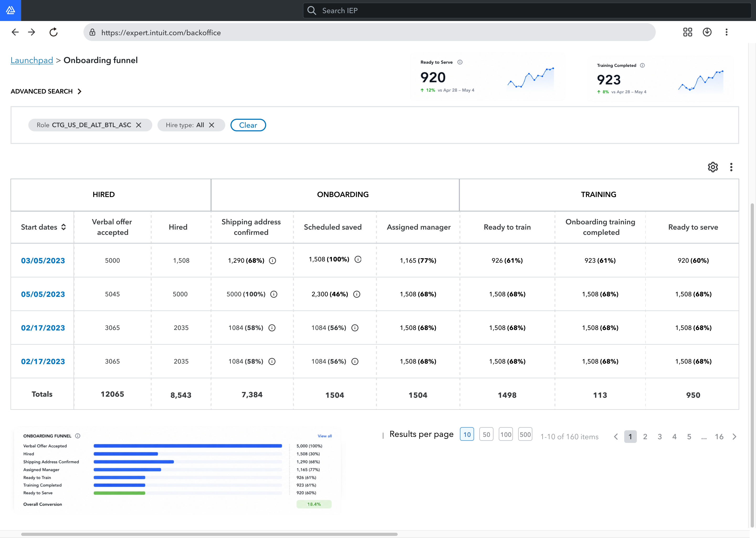Remove the Role CTG_US_DE_ALT_BTL_ASC filter chip
756x538 pixels.
[x=139, y=125]
